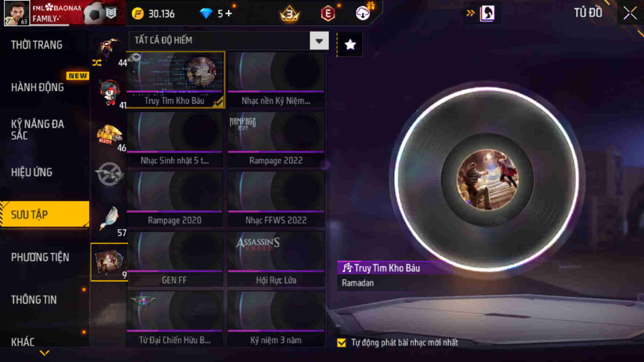This screenshot has height=362, width=644.
Task: Toggle Tự động phát bài nhạc mới nhất checkbox
Action: [341, 342]
